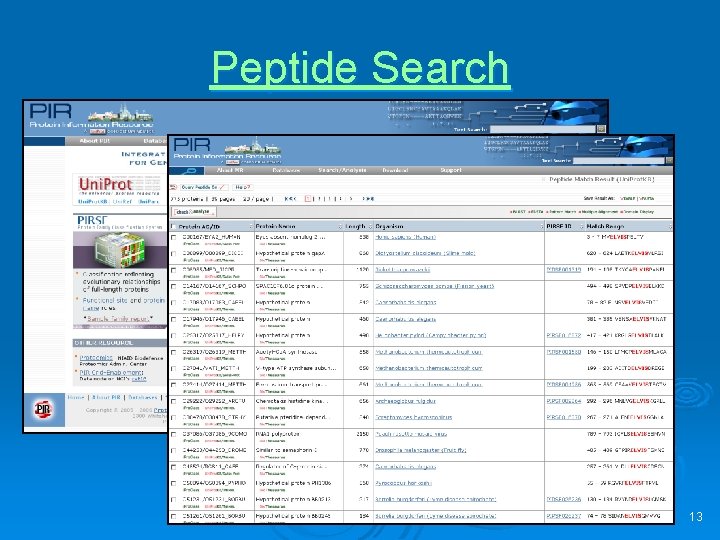This screenshot has width=720, height=540.
Task: Check the box for the Acetyl-CoA synthetase row
Action: [174, 353]
